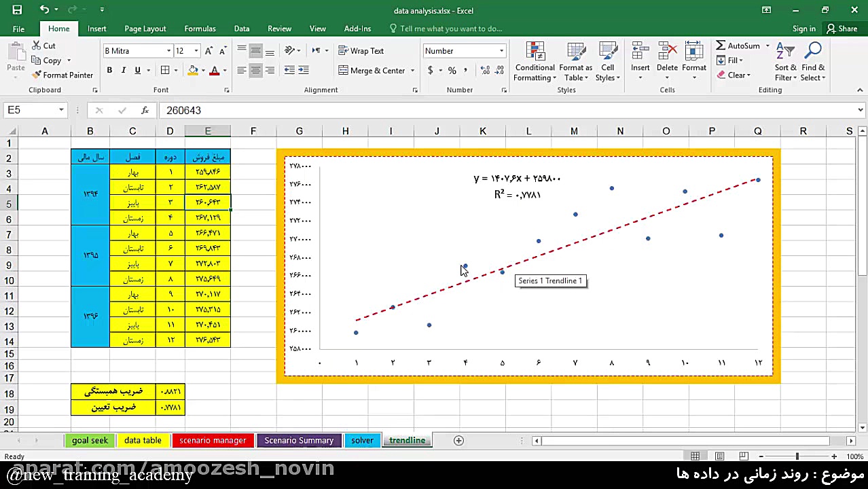Toggle Wrap Text option

coord(362,51)
